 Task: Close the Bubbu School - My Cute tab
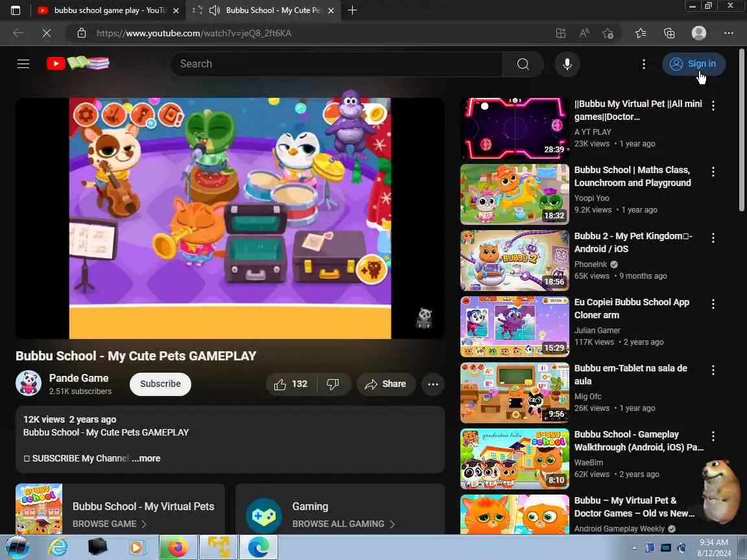coord(331,10)
